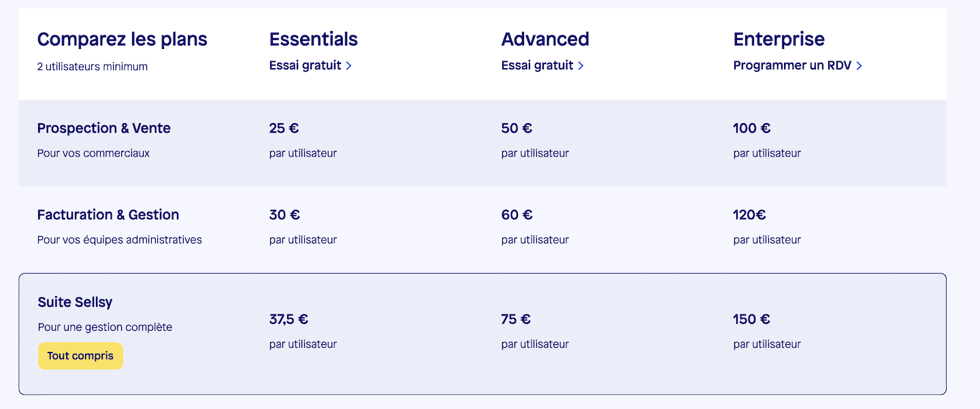Screen dimensions: 980x409
Task: Click the Suite Sellsy row title
Action: pyautogui.click(x=75, y=302)
